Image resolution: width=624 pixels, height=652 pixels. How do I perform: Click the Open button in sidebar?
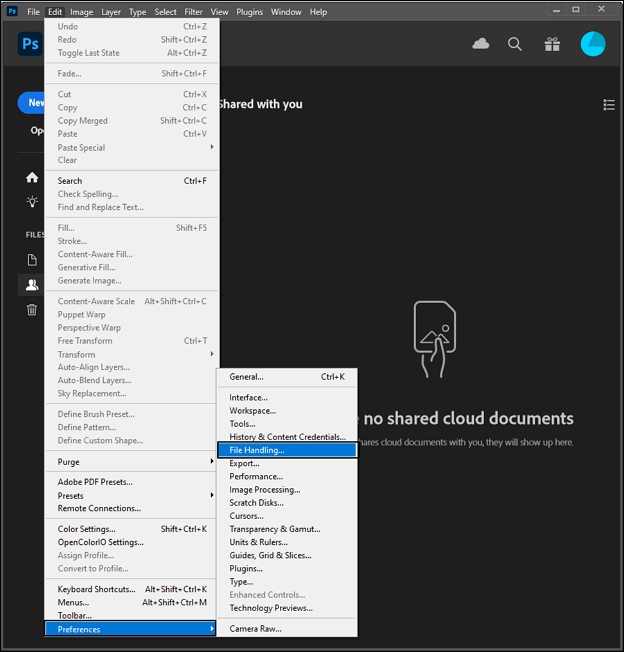[37, 131]
